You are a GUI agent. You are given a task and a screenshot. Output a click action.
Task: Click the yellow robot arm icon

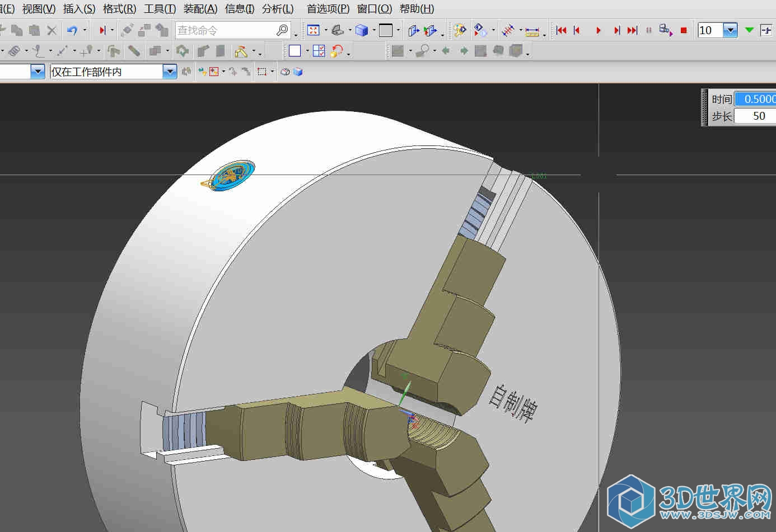pyautogui.click(x=241, y=51)
